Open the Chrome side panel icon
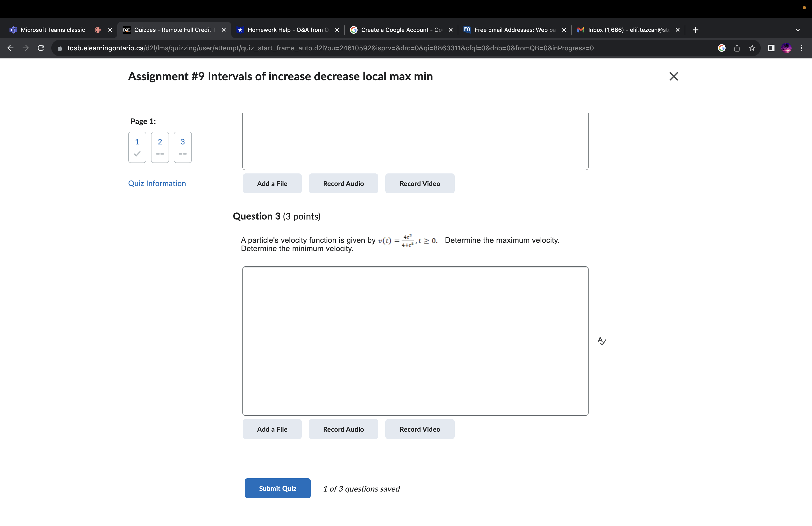The image size is (812, 526). [x=771, y=48]
